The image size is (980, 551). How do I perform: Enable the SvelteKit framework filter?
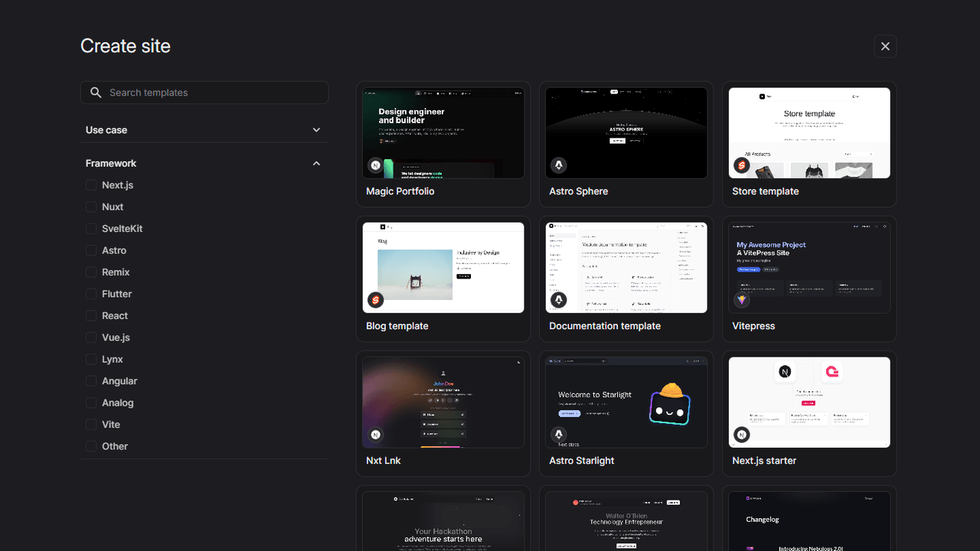pos(91,229)
